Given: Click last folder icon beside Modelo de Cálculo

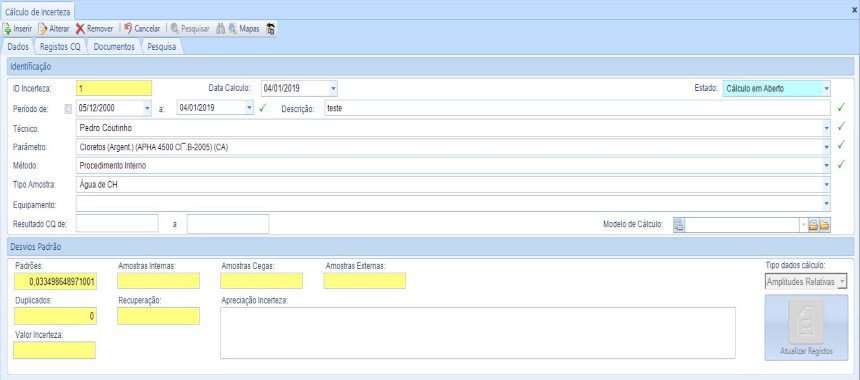Looking at the screenshot, I should pos(824,225).
